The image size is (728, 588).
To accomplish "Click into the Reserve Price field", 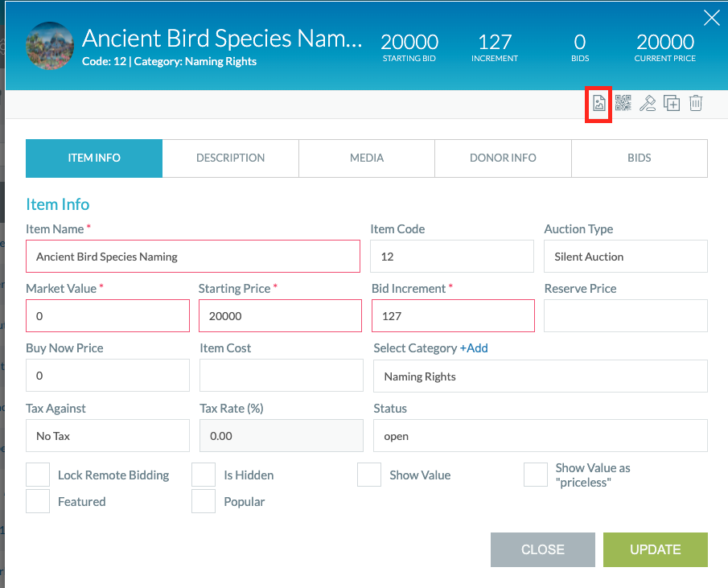I will (626, 316).
